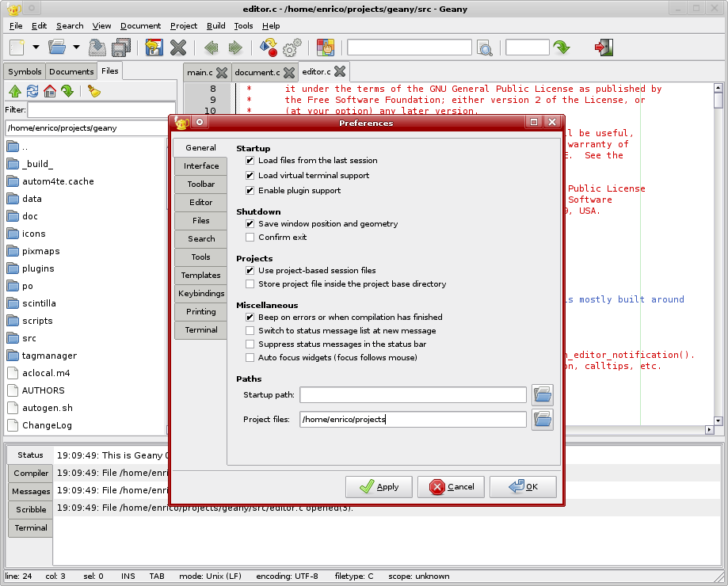728x586 pixels.
Task: Open the New file template dropdown arrow
Action: [36, 47]
